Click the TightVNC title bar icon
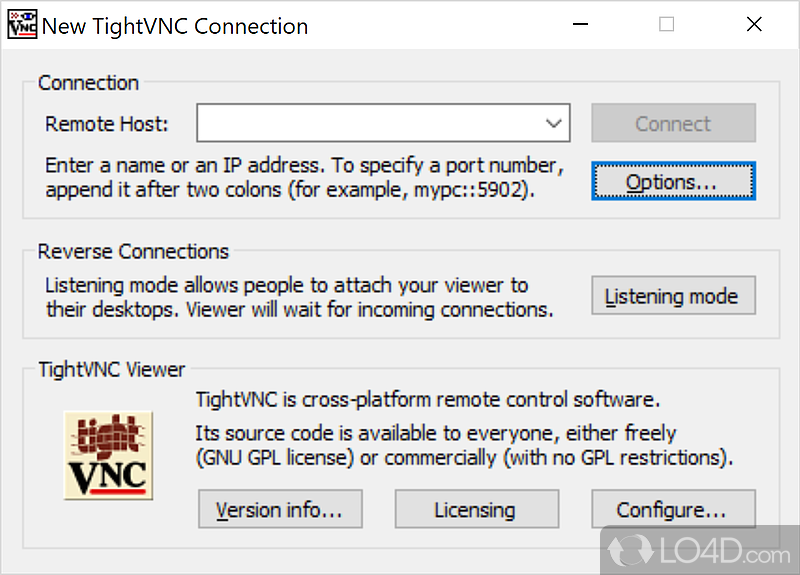This screenshot has height=575, width=800. click(x=22, y=25)
